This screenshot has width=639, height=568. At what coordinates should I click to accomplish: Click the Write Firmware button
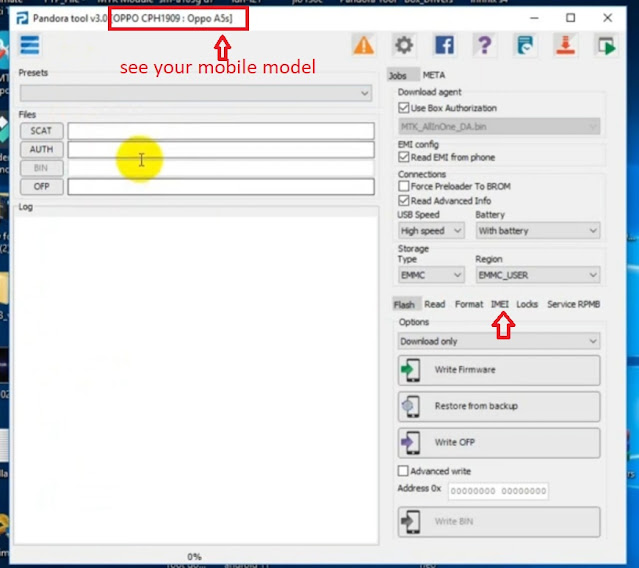click(499, 370)
